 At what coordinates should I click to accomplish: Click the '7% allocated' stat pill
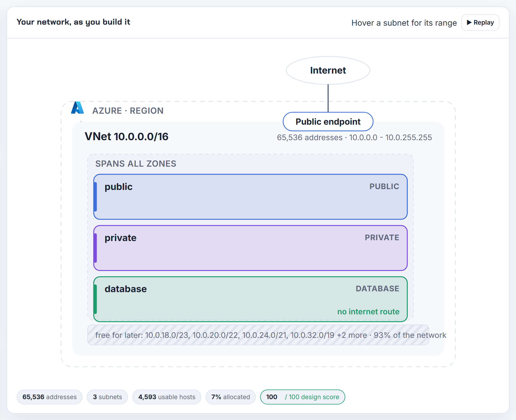click(231, 397)
